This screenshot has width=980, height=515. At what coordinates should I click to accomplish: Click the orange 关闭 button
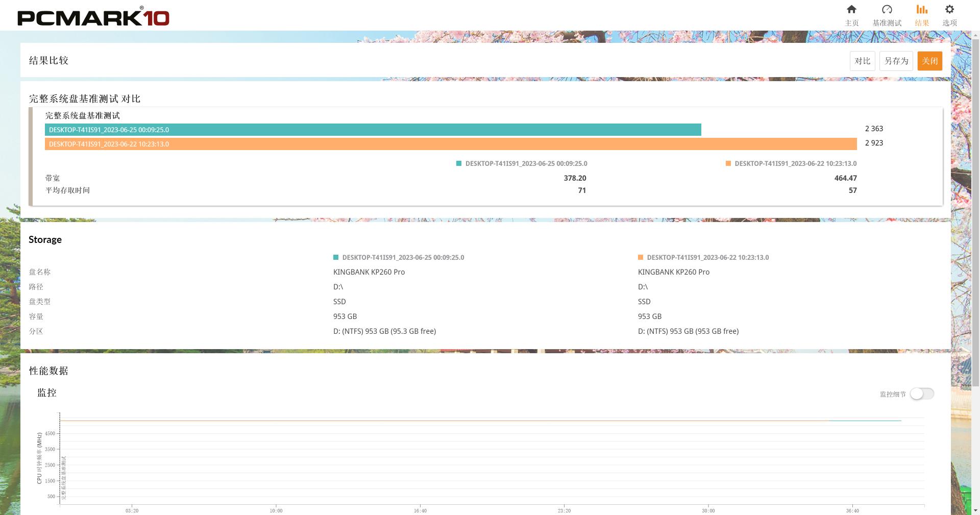(929, 61)
